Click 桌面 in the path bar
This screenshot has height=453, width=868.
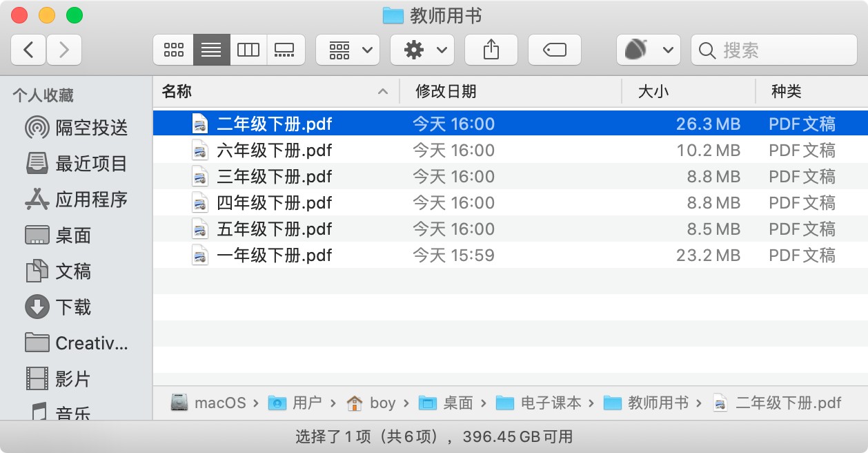pos(457,403)
